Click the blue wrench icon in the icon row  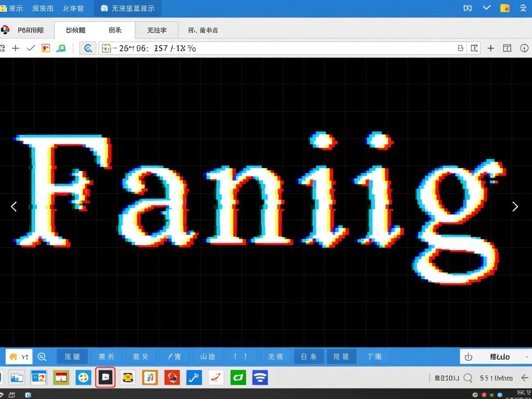(194, 378)
